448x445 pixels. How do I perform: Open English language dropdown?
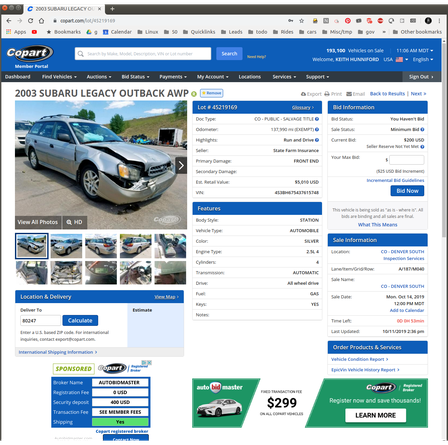tap(423, 59)
